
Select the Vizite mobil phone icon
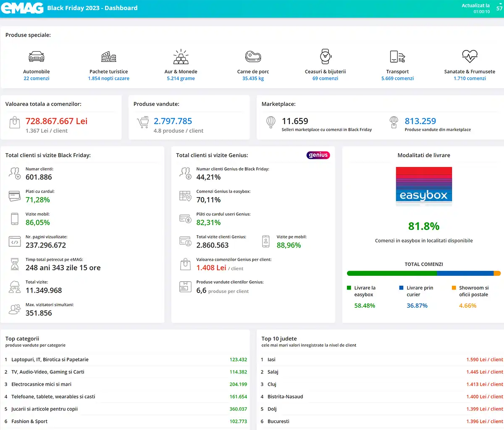point(15,219)
